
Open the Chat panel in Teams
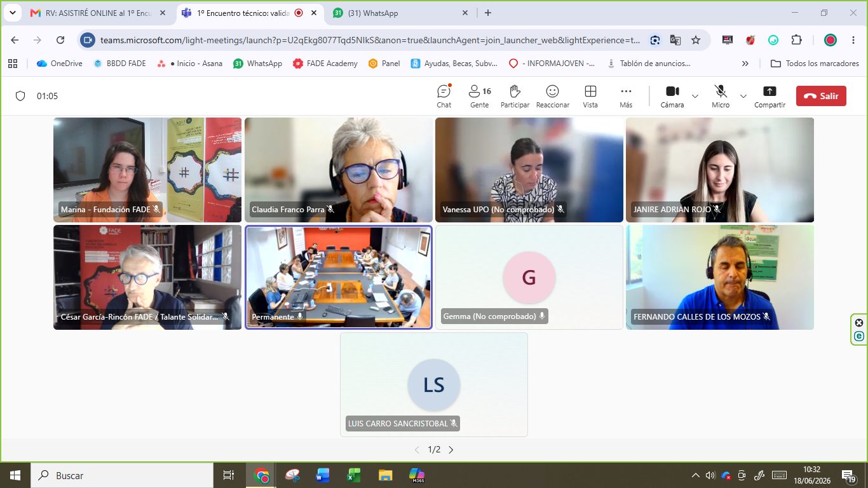pyautogui.click(x=444, y=96)
